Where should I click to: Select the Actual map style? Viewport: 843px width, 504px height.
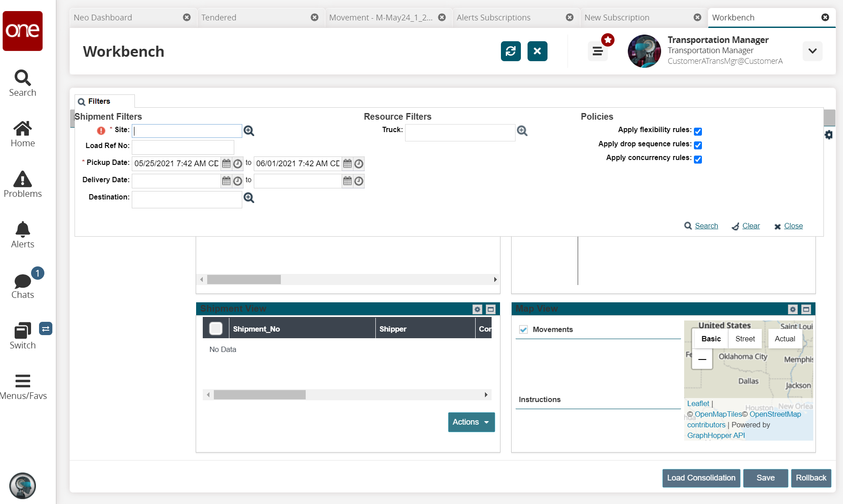(x=785, y=339)
